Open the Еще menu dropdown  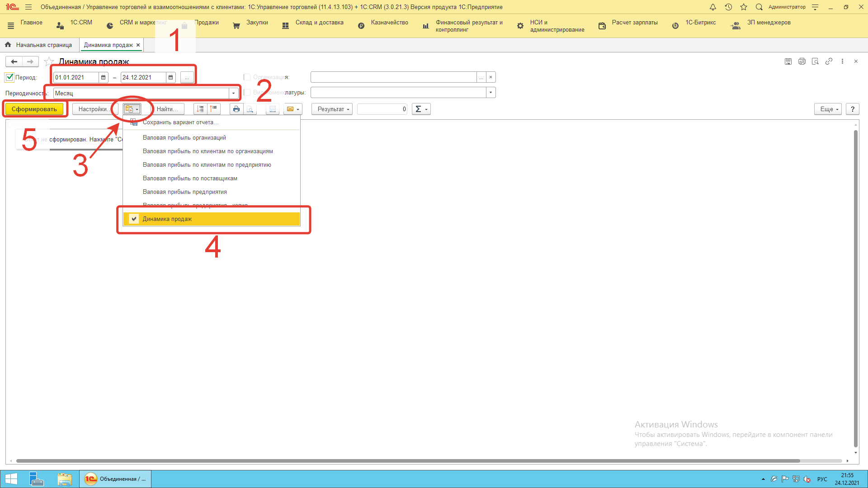click(828, 109)
